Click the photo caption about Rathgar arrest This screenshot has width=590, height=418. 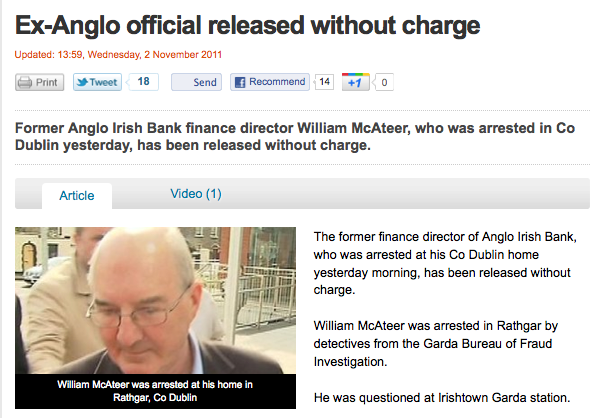click(155, 391)
